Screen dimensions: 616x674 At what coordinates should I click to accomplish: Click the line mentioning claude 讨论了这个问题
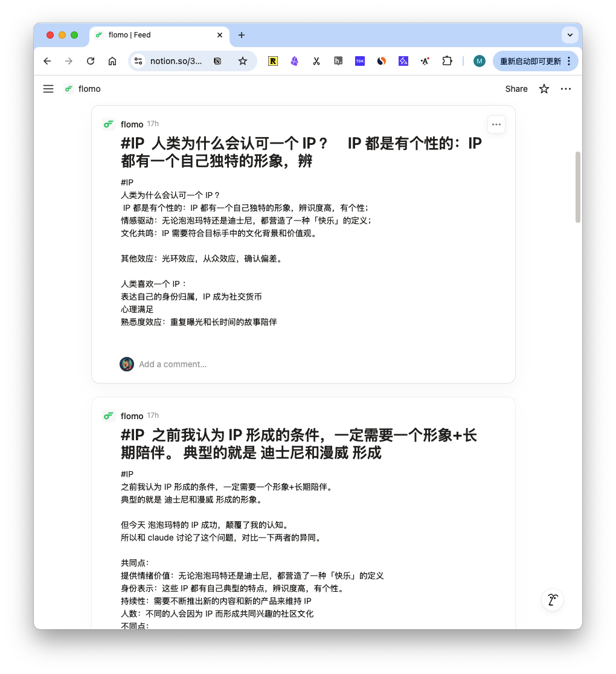[221, 538]
